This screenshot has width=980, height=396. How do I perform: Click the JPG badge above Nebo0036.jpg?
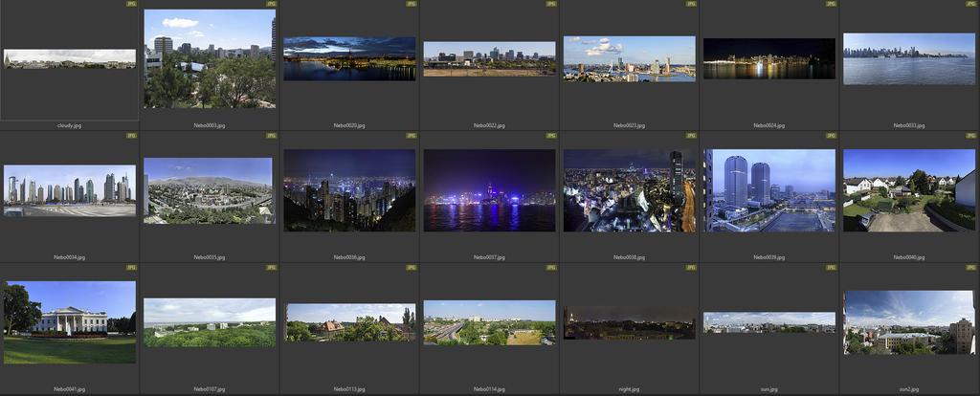point(412,136)
